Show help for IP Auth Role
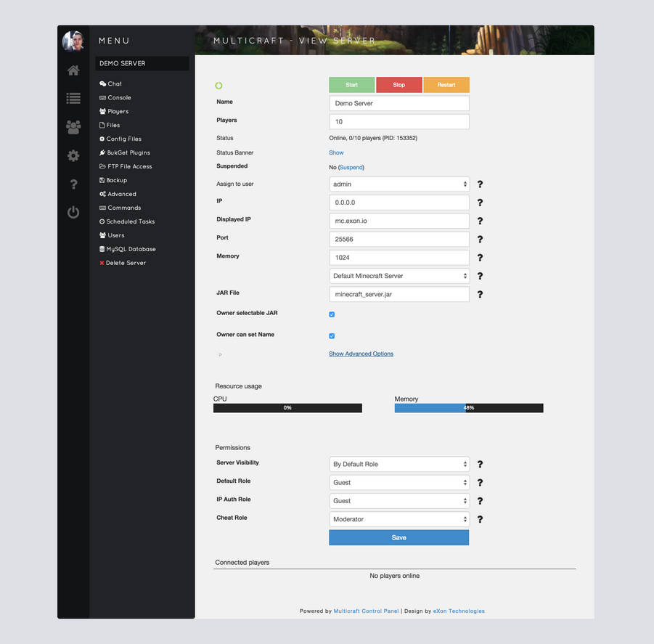Viewport: 654px width, 644px height. [480, 500]
